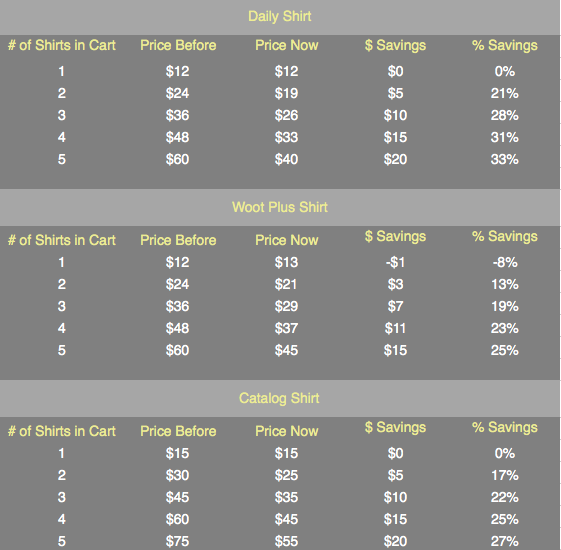The height and width of the screenshot is (550, 561).
Task: Click the Catalog Shirt section header
Action: pyautogui.click(x=279, y=398)
